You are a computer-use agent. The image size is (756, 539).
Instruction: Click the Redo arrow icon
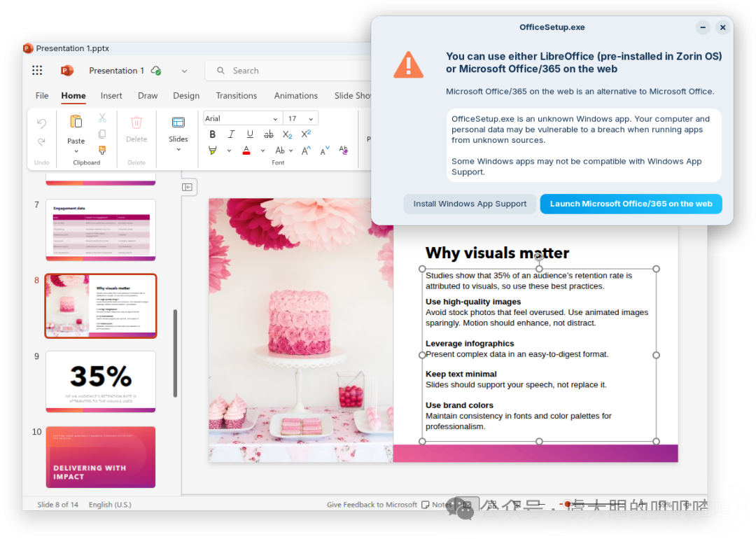pos(41,141)
